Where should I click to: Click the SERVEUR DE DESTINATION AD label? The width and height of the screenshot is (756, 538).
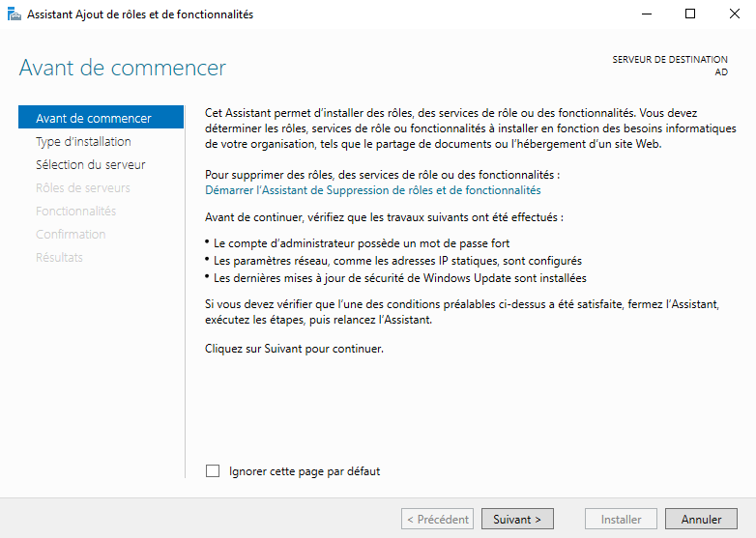(670, 66)
